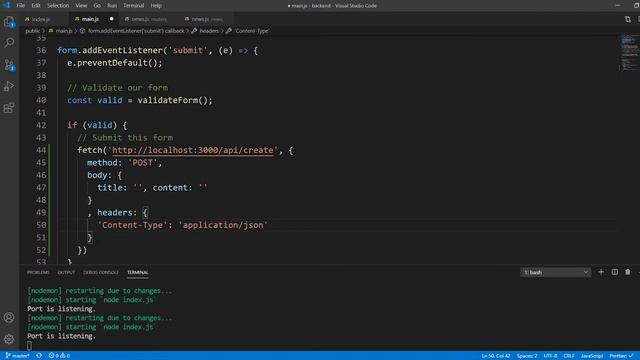Click the VS Code logo icon
640x360 pixels.
click(6, 5)
